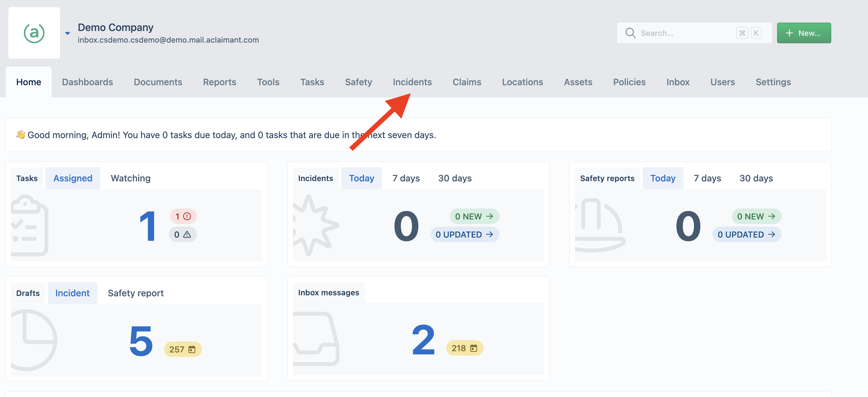Open the Inbox navigation tab
Image resolution: width=868 pixels, height=397 pixels.
678,82
